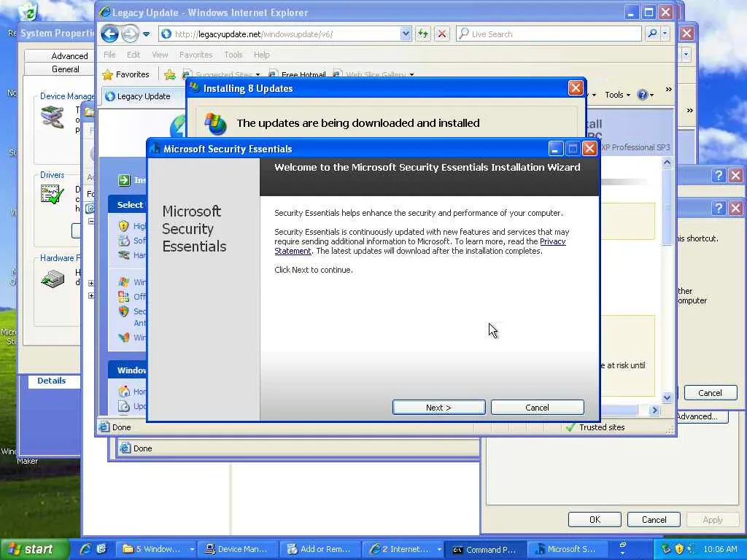Click the red Stop loading button

[x=442, y=34]
